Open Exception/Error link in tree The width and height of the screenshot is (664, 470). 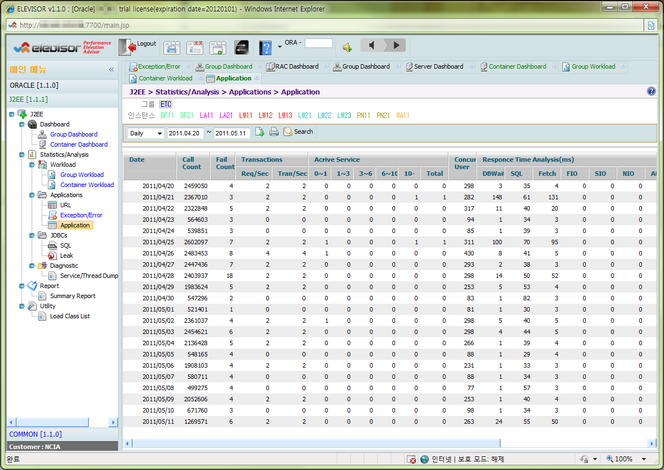coord(81,215)
